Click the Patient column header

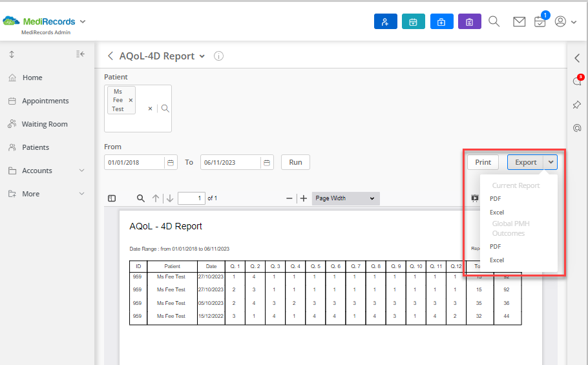(x=172, y=266)
